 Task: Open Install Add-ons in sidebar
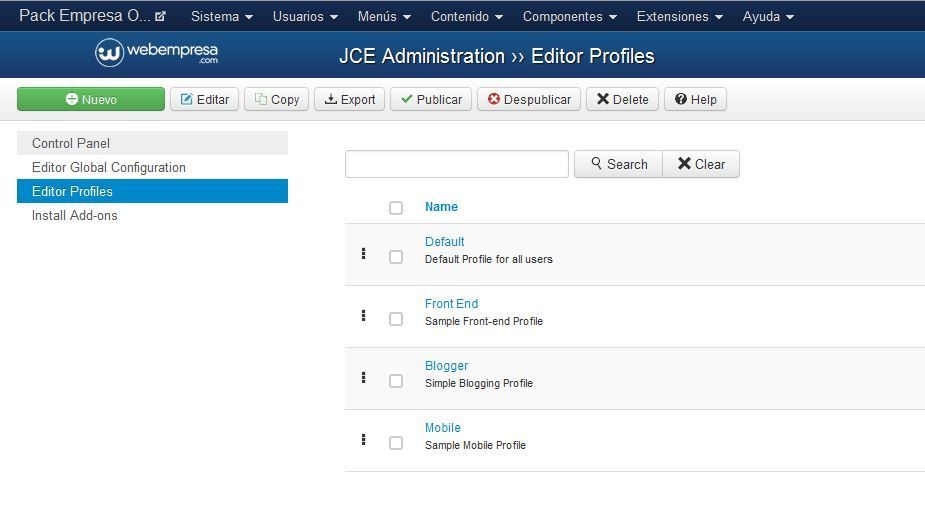click(152, 215)
